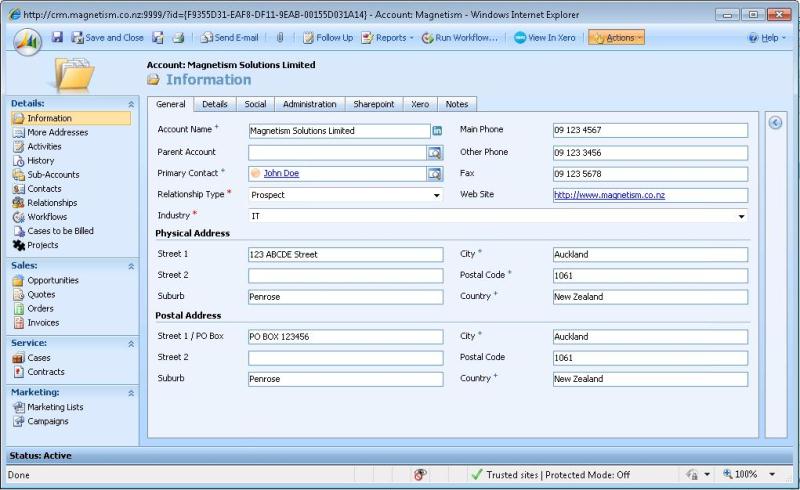Collapse the Sales navigation section
This screenshot has width=800, height=490.
click(131, 266)
